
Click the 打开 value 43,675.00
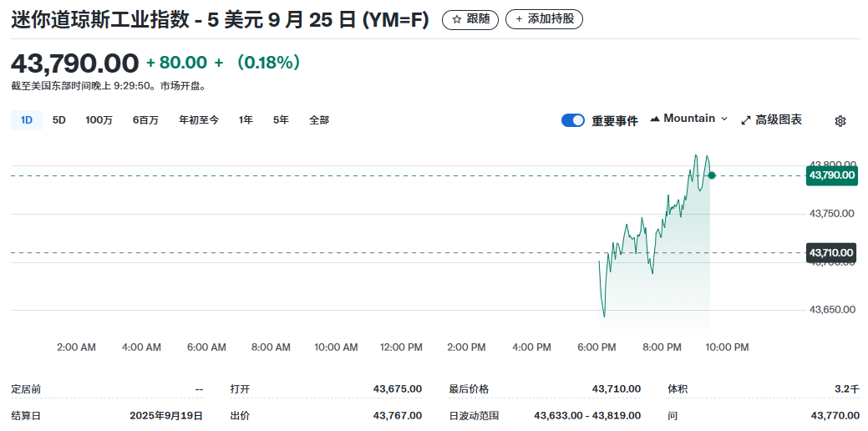[x=398, y=389]
